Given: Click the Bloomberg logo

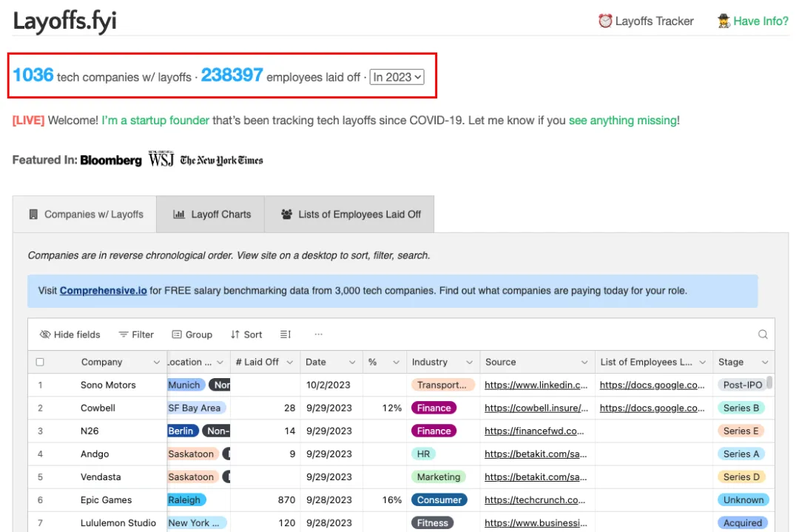Looking at the screenshot, I should [111, 161].
